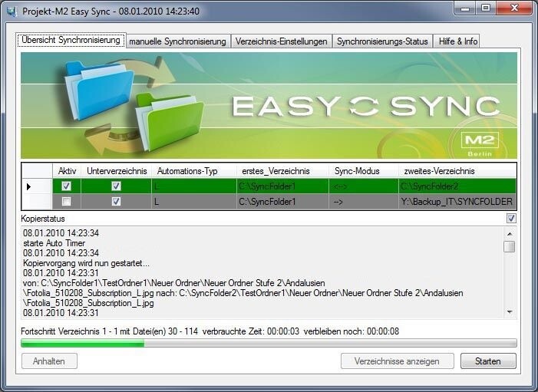Select C:\SyncFolder1 cell in the gray row
Viewport: 538px width, 392px height.
click(x=282, y=202)
